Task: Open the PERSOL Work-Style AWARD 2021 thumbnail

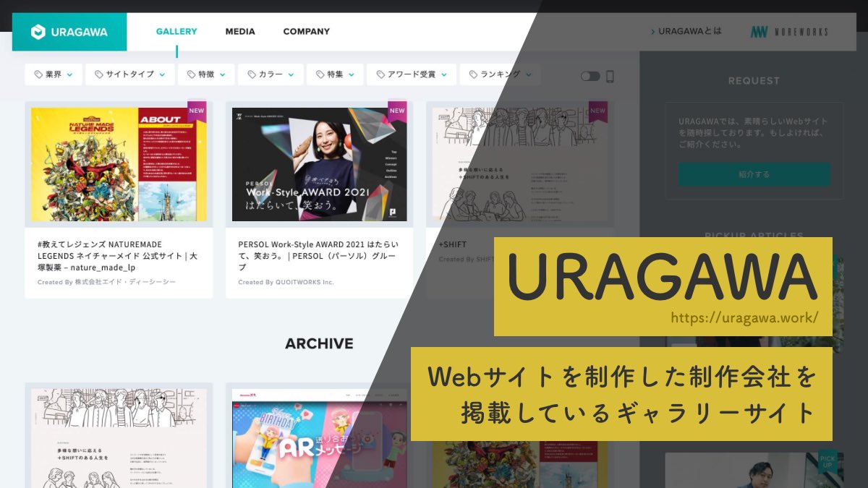Action: (x=319, y=165)
